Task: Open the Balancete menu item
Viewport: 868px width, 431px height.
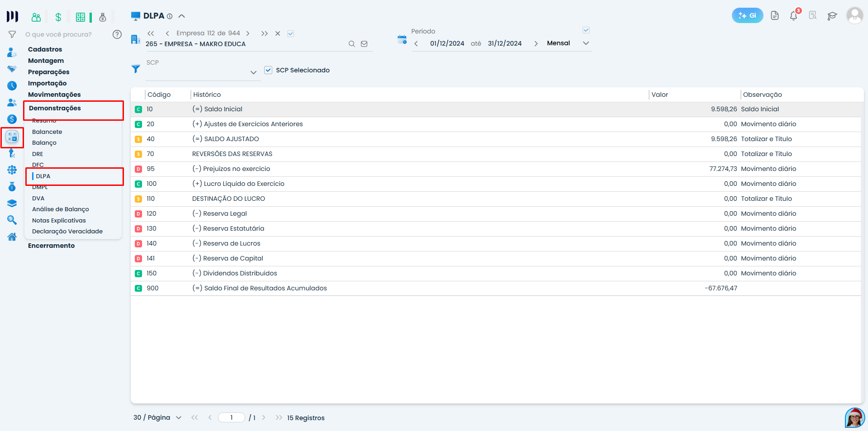Action: pyautogui.click(x=47, y=132)
